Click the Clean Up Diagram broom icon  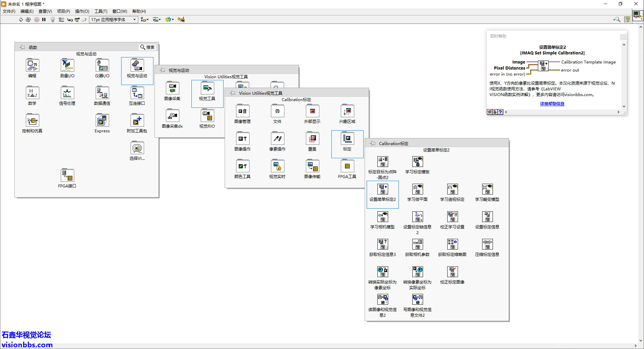click(x=181, y=20)
